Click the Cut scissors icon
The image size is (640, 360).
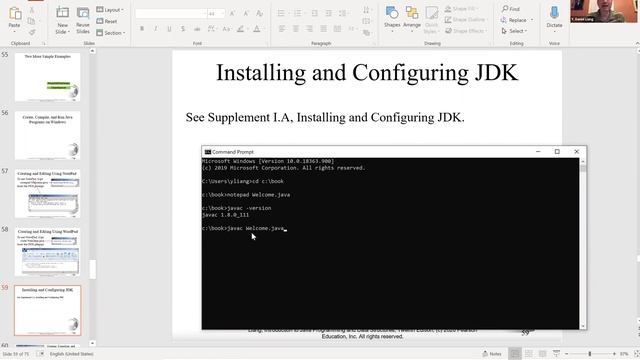click(x=32, y=9)
